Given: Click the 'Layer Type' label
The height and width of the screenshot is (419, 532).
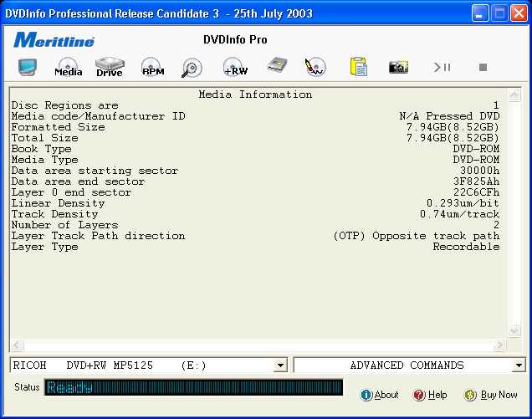Looking at the screenshot, I should click(x=44, y=247).
